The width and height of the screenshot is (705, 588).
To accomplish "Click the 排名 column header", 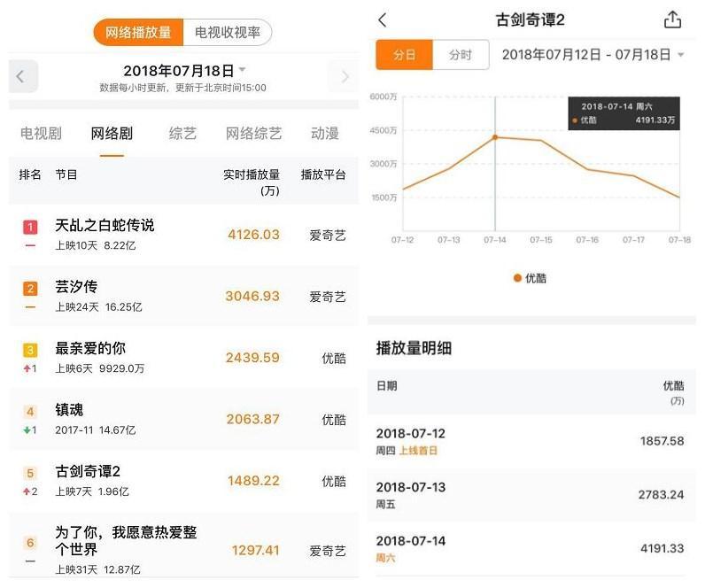I will click(30, 174).
